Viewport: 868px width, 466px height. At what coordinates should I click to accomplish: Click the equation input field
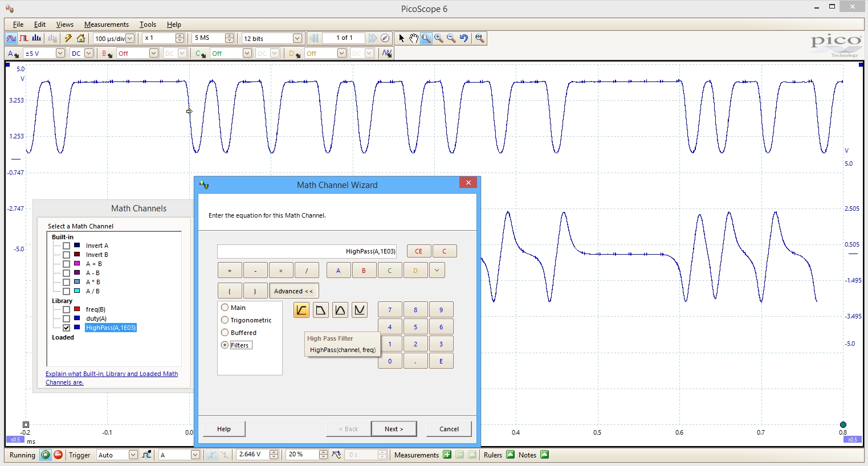(307, 251)
